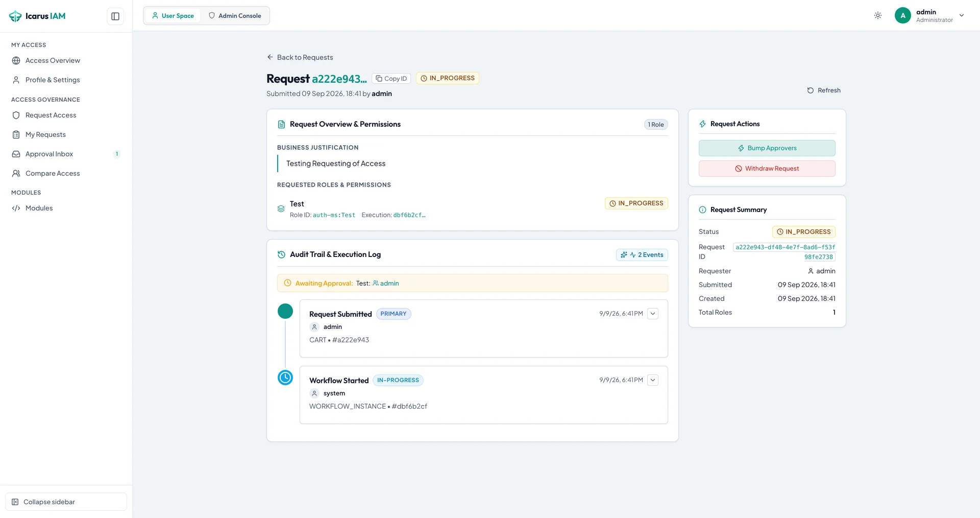The height and width of the screenshot is (518, 980).
Task: Collapse the sidebar
Action: click(x=66, y=502)
